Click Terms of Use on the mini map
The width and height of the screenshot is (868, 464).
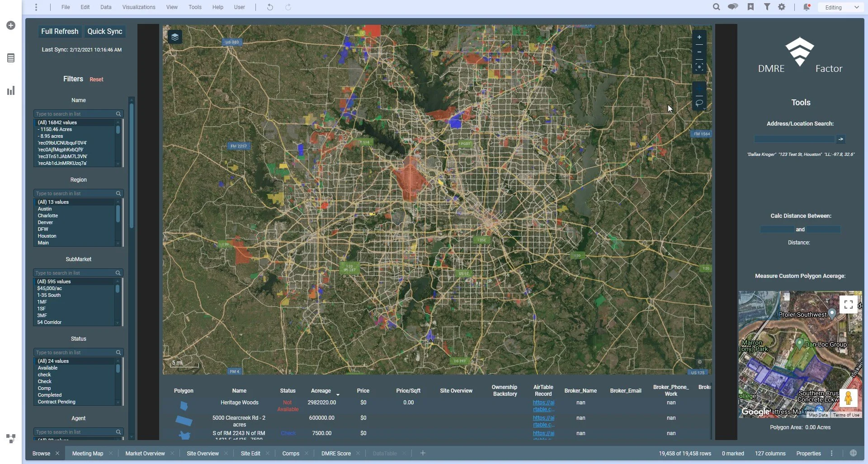pyautogui.click(x=846, y=415)
